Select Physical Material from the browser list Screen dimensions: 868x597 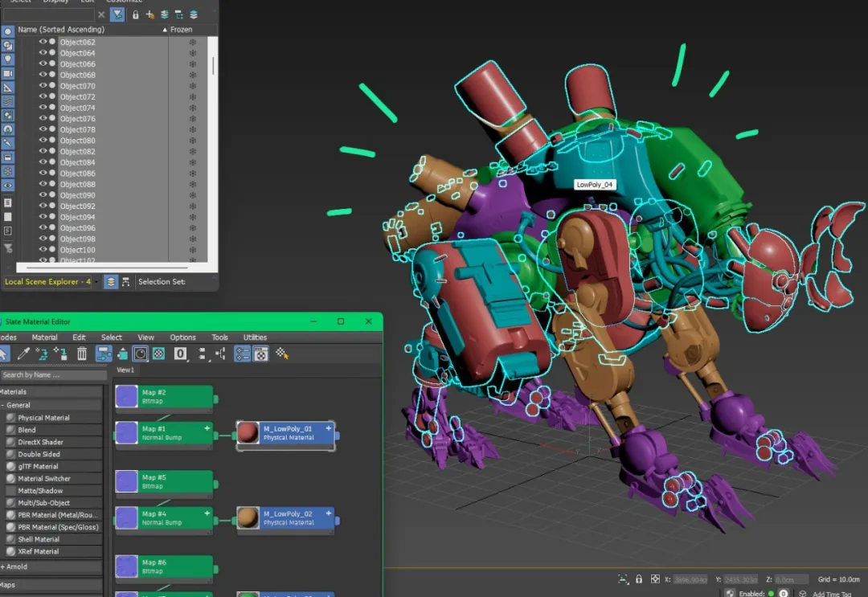tap(43, 418)
